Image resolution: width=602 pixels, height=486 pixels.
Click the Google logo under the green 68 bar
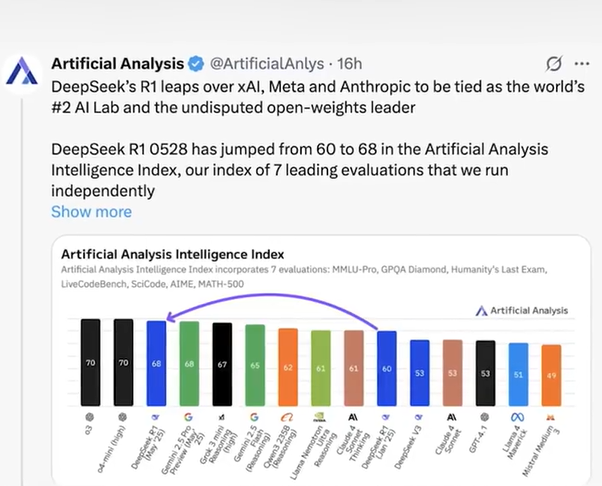189,413
